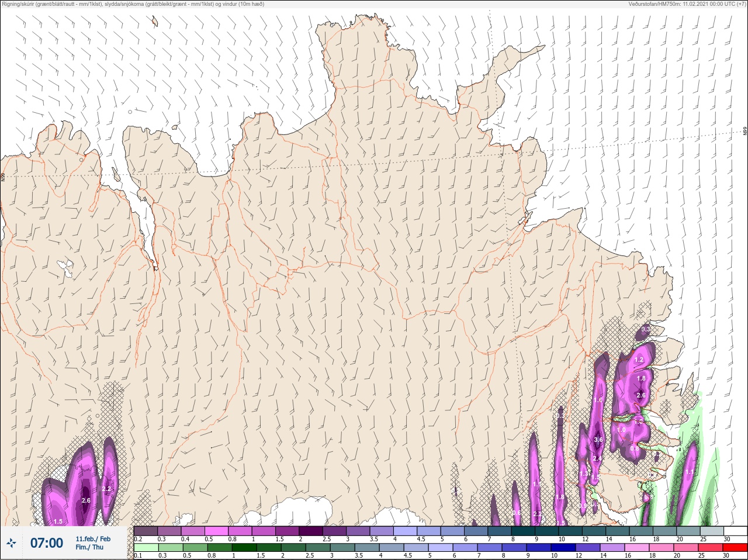Click the compass star icon beside 07:00
The height and width of the screenshot is (560, 748).
[x=11, y=544]
